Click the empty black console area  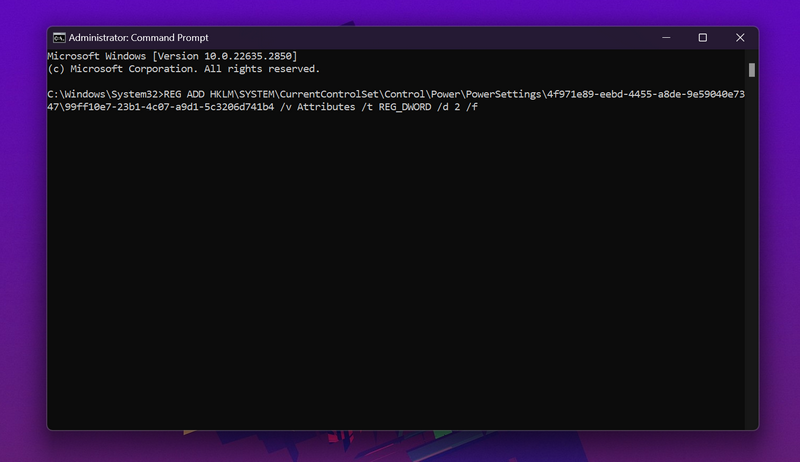pyautogui.click(x=400, y=280)
